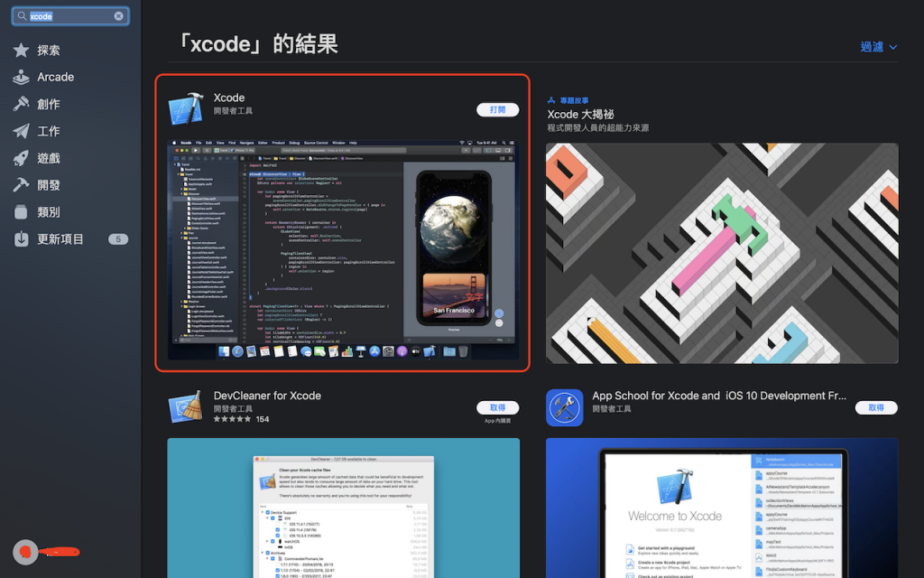Click the download icon for 更新項目
The height and width of the screenshot is (578, 924).
[22, 238]
